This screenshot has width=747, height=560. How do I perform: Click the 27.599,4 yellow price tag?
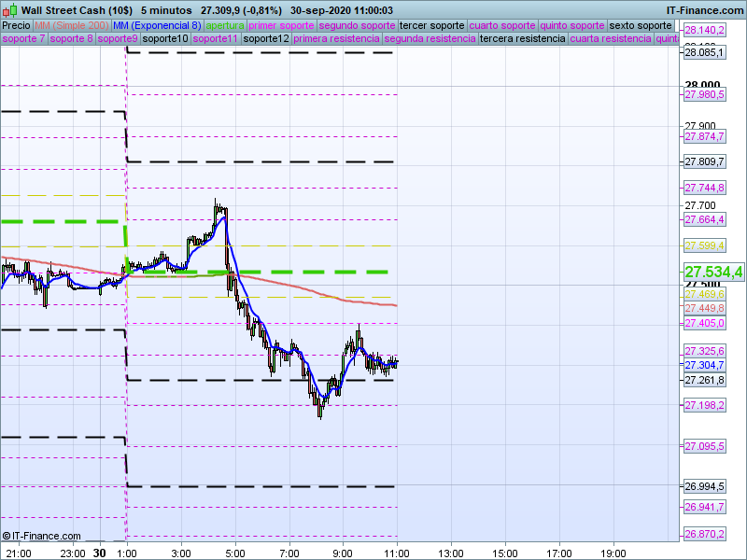[705, 245]
